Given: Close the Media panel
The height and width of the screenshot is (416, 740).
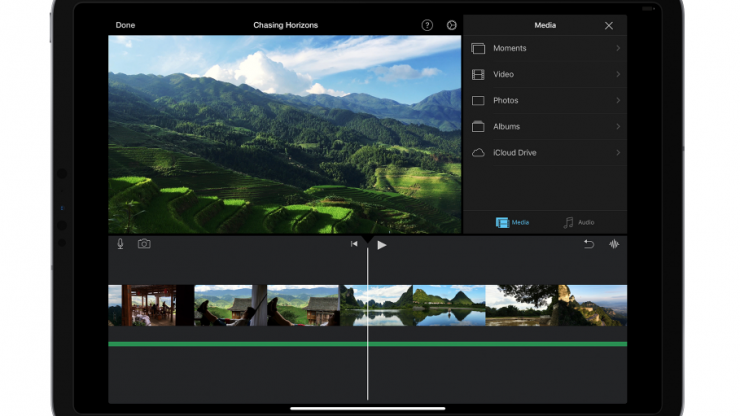Looking at the screenshot, I should click(x=609, y=25).
